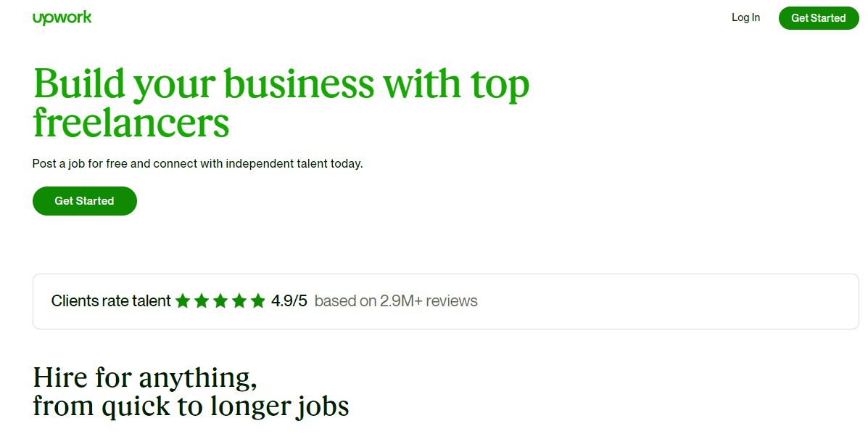Click the 'independent talent today' phrase
This screenshot has width=868, height=434.
[294, 164]
